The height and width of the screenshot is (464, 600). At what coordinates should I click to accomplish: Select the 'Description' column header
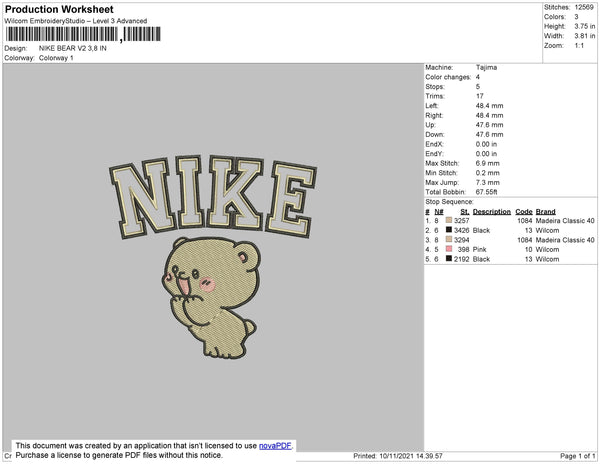coord(492,212)
